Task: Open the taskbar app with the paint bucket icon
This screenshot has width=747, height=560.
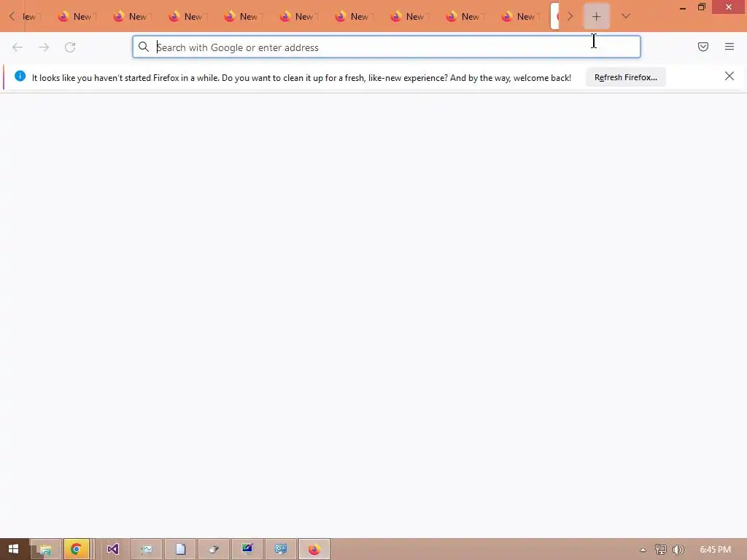Action: tap(214, 550)
